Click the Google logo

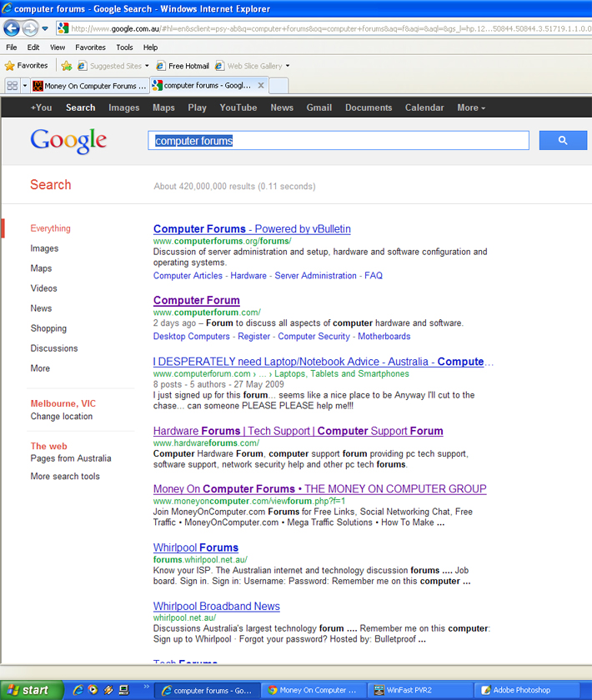click(x=68, y=141)
